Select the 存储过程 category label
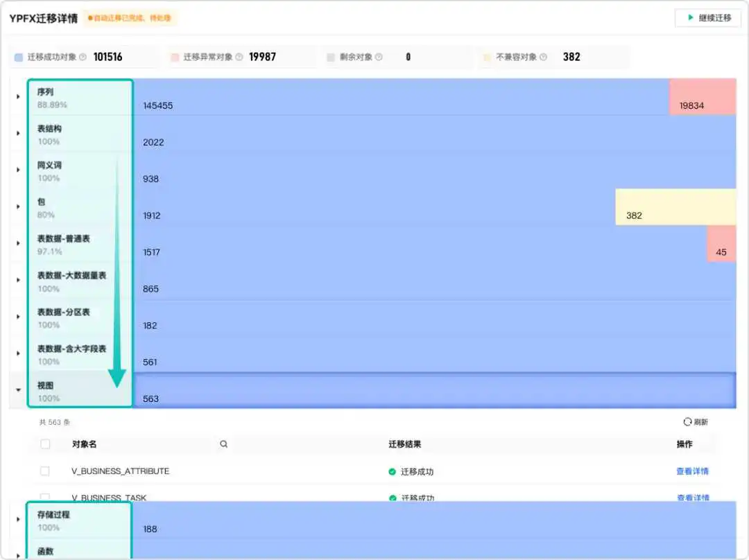 click(x=53, y=520)
